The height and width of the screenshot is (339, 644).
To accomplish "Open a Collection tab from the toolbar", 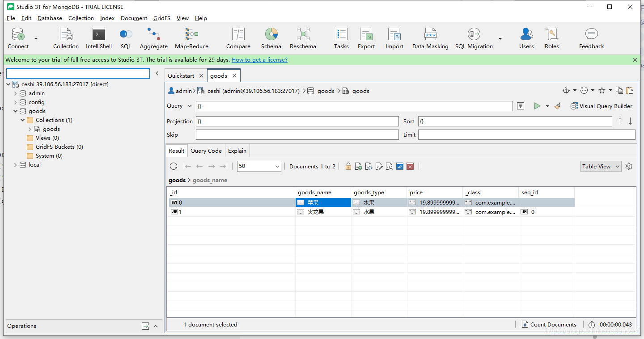I will coord(66,38).
